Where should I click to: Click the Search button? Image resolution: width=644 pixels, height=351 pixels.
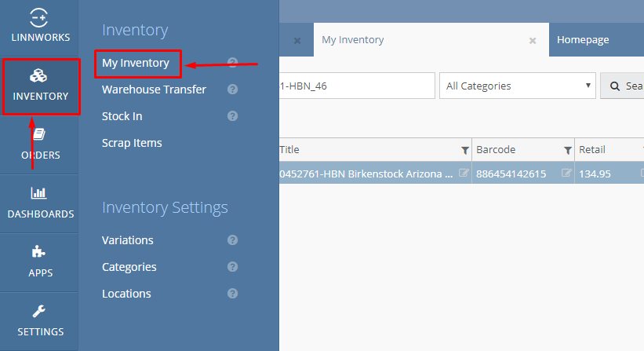[622, 86]
